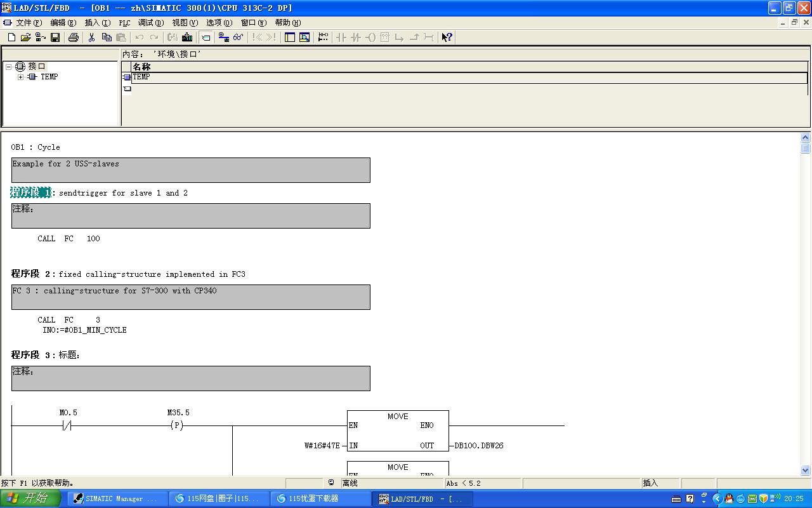Click the Open folder toolbar icon
The height and width of the screenshot is (508, 812).
coord(26,37)
